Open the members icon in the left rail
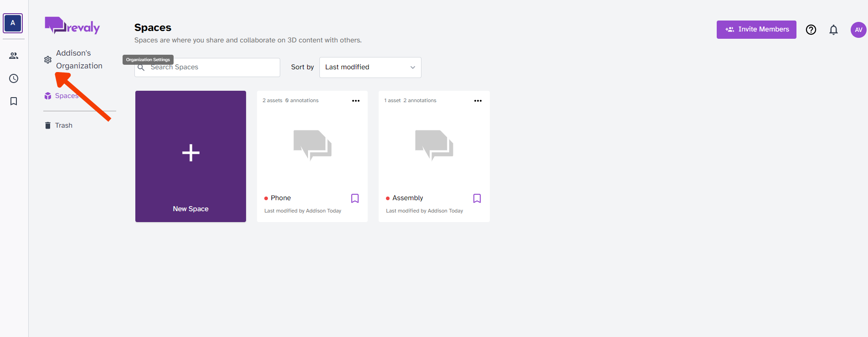The width and height of the screenshot is (868, 337). 14,56
